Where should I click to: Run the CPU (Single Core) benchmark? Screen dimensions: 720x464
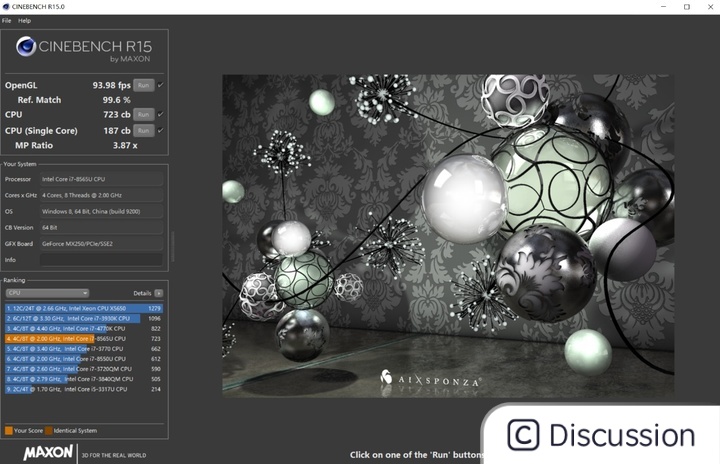pos(144,131)
